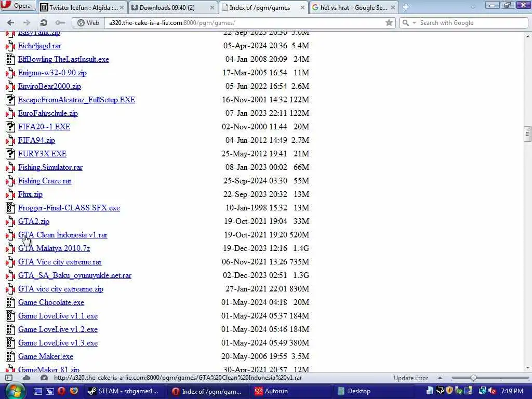Switch to Twister Icefun Algida tab
The image size is (532, 399).
pyautogui.click(x=83, y=7)
